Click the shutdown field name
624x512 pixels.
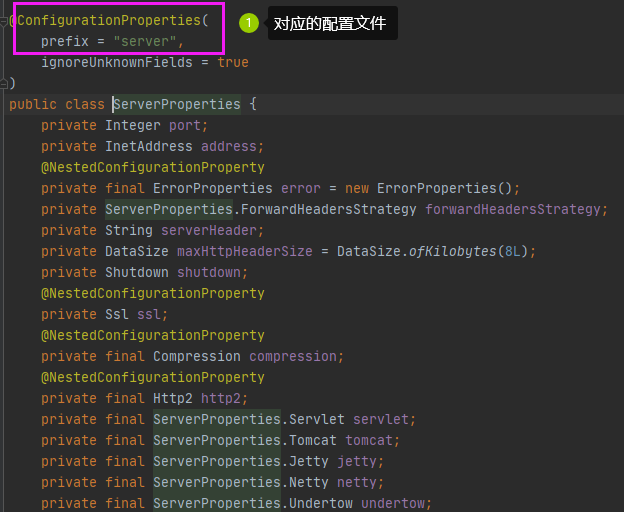pyautogui.click(x=209, y=273)
